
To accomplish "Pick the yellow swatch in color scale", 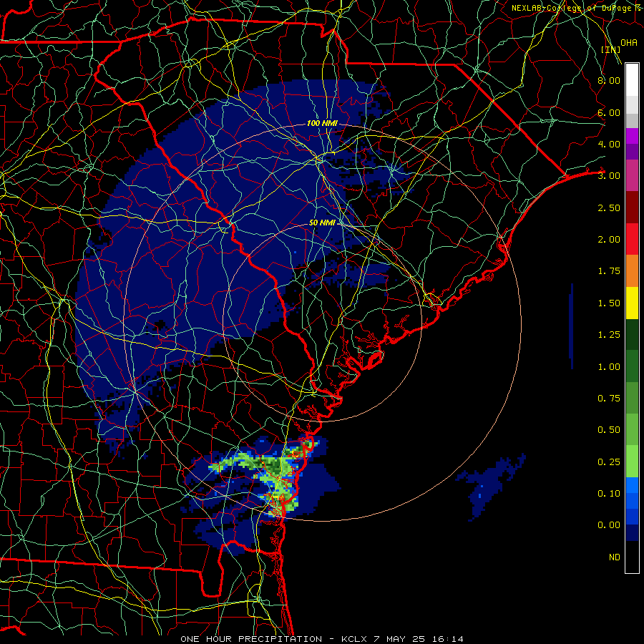I will pyautogui.click(x=632, y=303).
